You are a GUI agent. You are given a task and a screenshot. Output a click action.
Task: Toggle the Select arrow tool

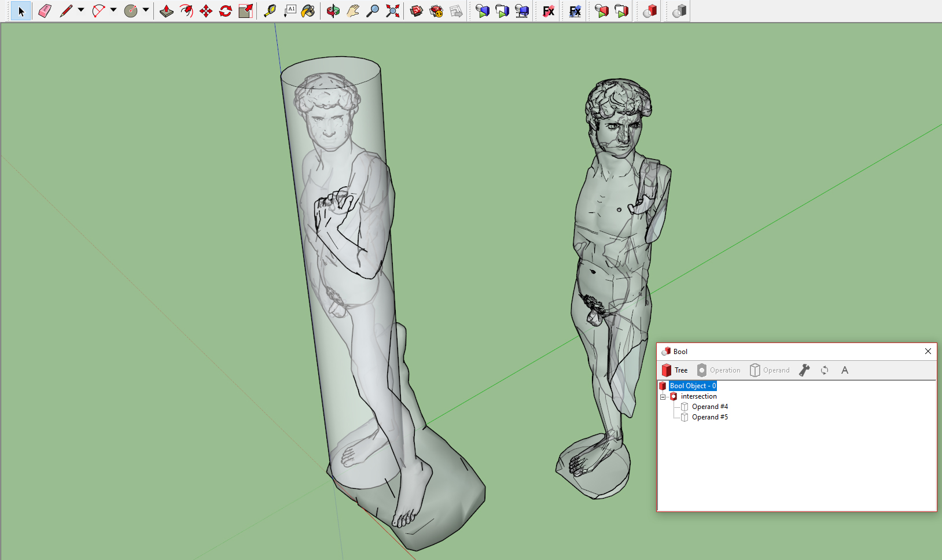21,11
